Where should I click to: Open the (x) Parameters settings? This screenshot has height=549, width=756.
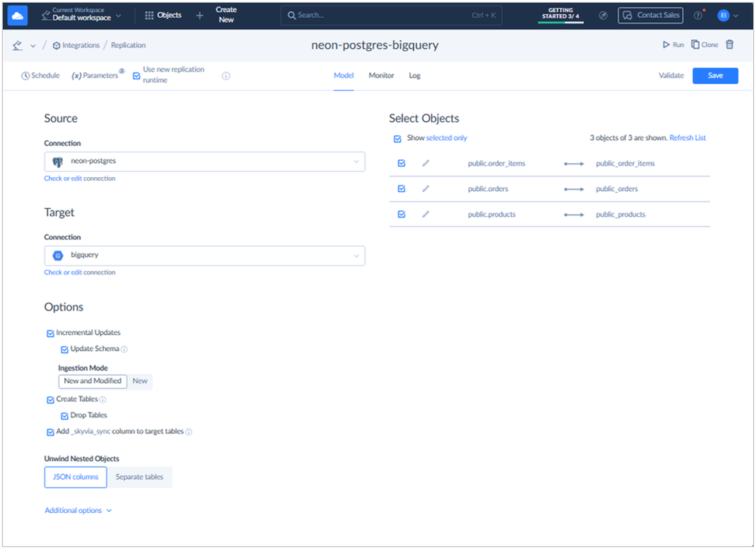(x=95, y=76)
